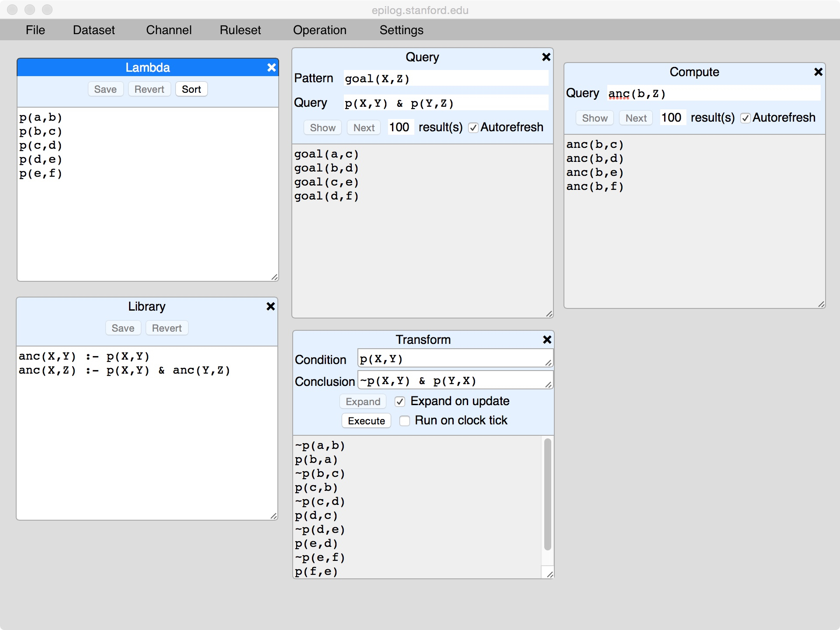Click the Transform results scrollbar
The width and height of the screenshot is (840, 630).
[x=547, y=494]
